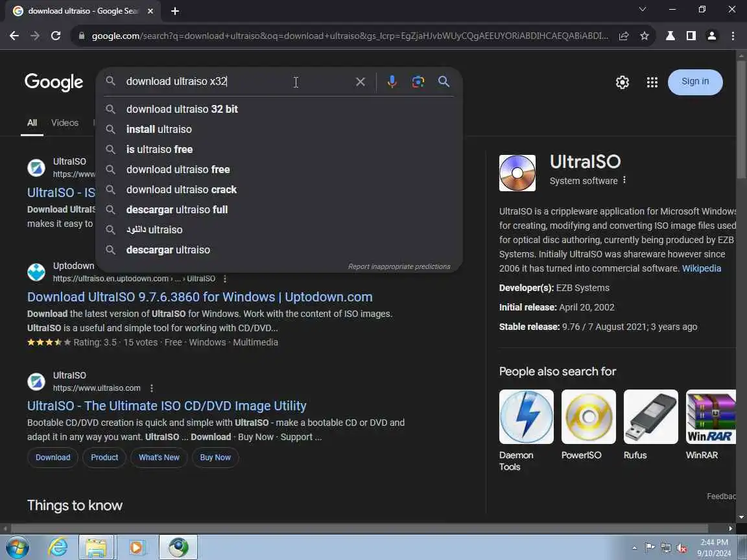
Task: Open PowerISO related search
Action: tap(589, 425)
